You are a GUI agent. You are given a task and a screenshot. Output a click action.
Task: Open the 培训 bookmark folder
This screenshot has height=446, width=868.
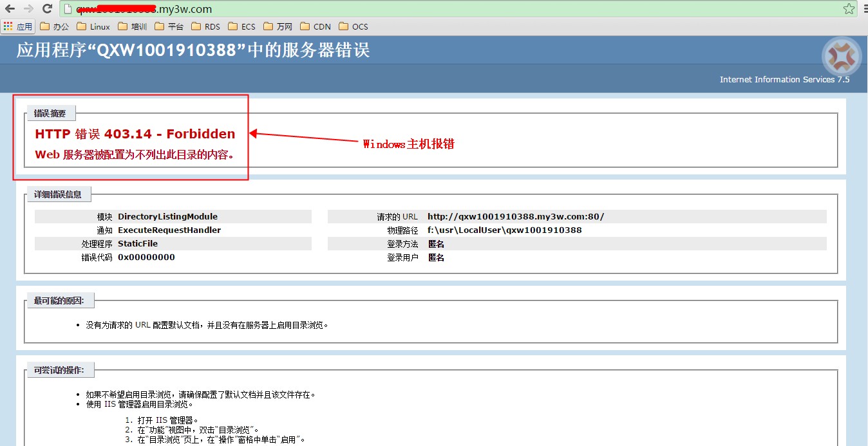coord(133,26)
